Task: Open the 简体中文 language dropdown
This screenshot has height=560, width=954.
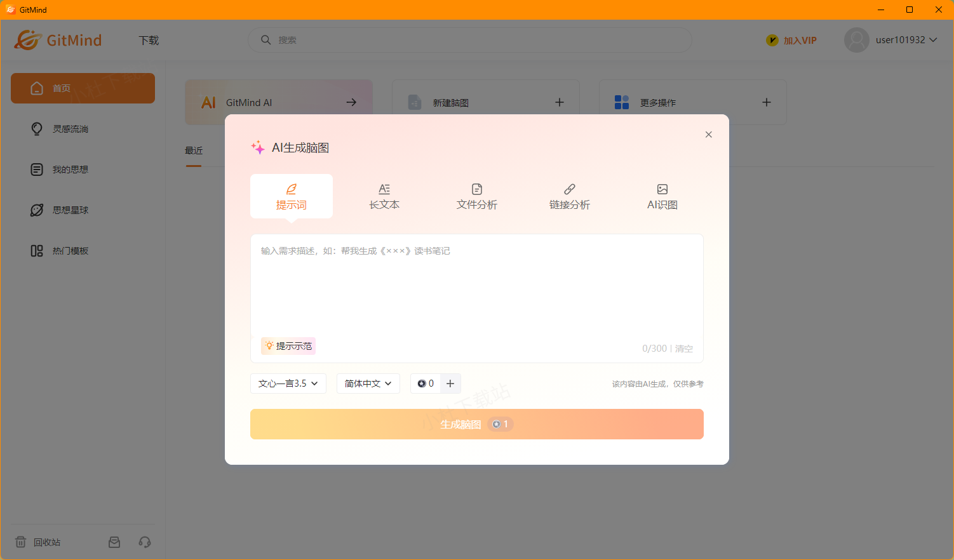Action: (368, 383)
